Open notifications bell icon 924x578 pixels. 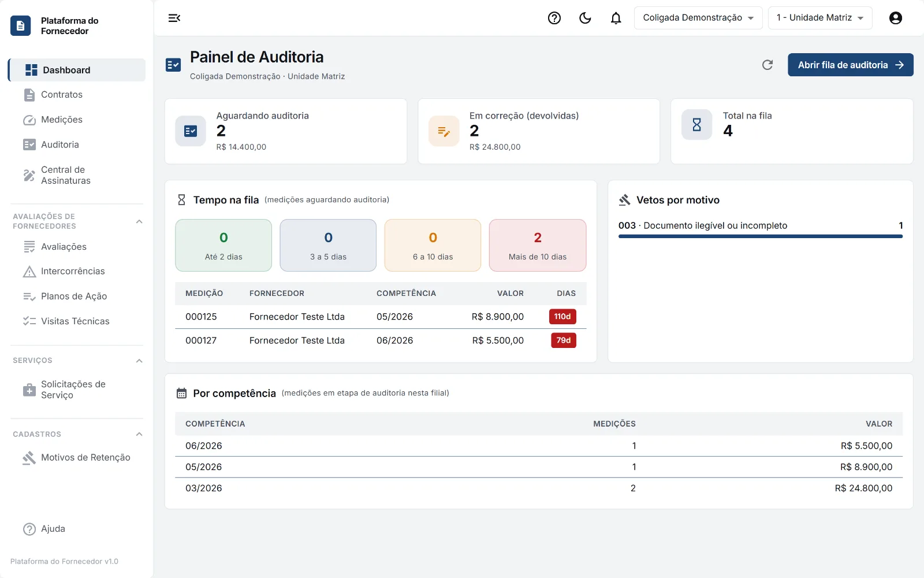pos(616,18)
